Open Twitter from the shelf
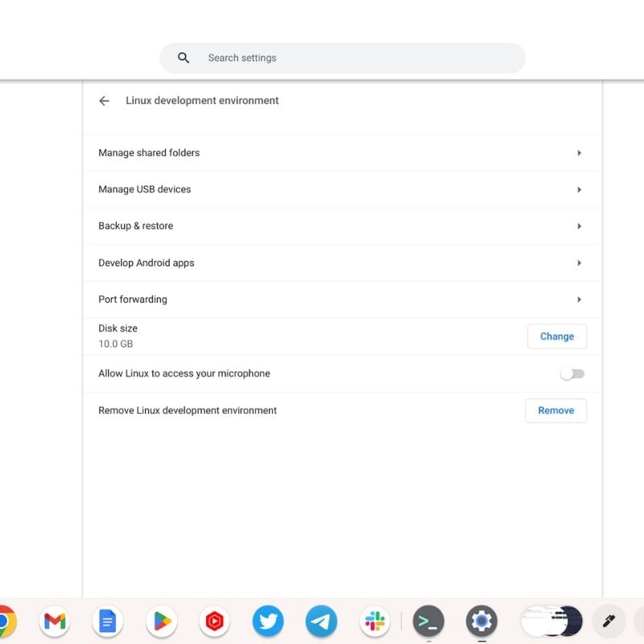This screenshot has height=644, width=644. 268,621
